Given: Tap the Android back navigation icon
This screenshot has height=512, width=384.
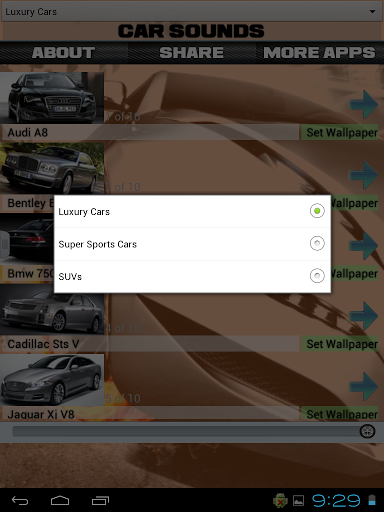Looking at the screenshot, I should [20, 500].
